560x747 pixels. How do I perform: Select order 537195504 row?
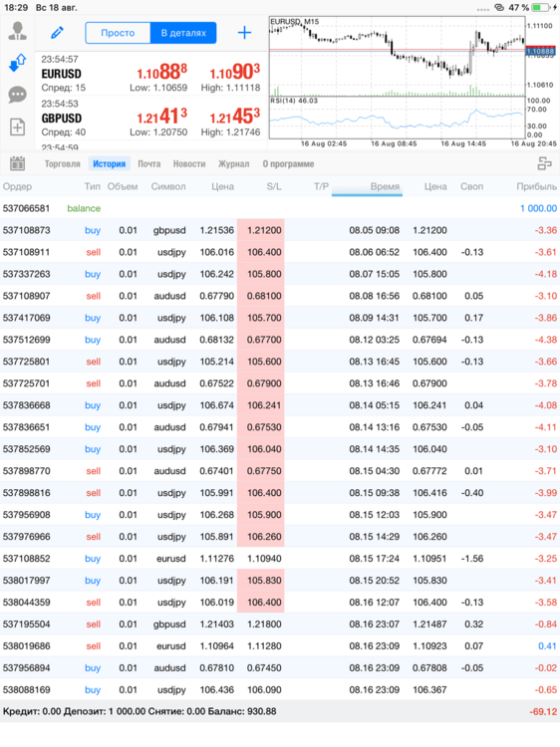coord(280,624)
